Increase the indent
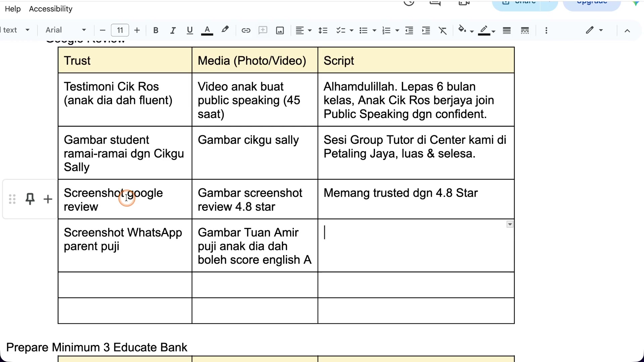Screen dimensions: 644x362 [426, 31]
